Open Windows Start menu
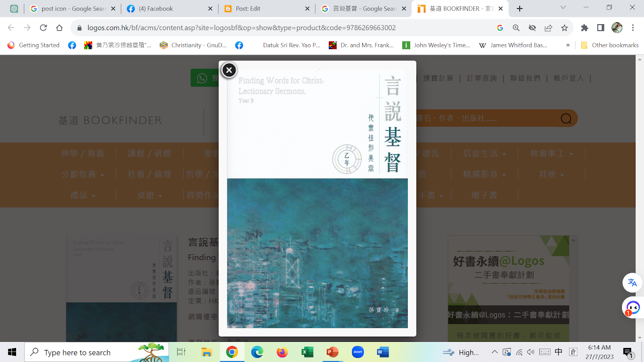Image resolution: width=644 pixels, height=362 pixels. click(x=12, y=352)
